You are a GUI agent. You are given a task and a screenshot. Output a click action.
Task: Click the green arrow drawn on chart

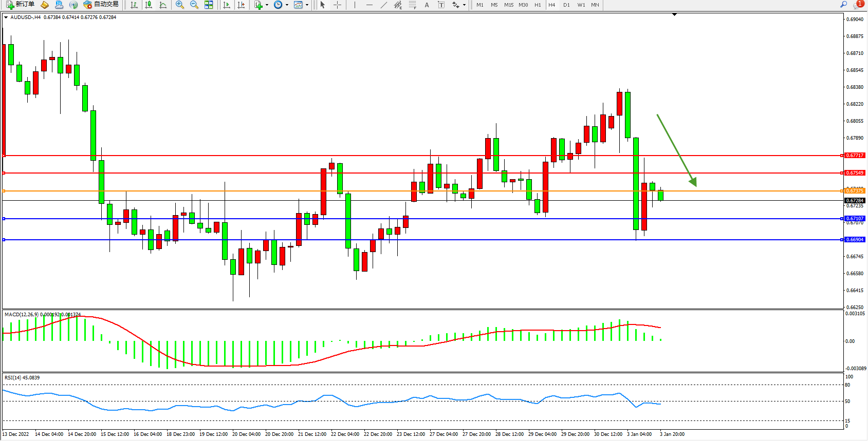pos(676,150)
